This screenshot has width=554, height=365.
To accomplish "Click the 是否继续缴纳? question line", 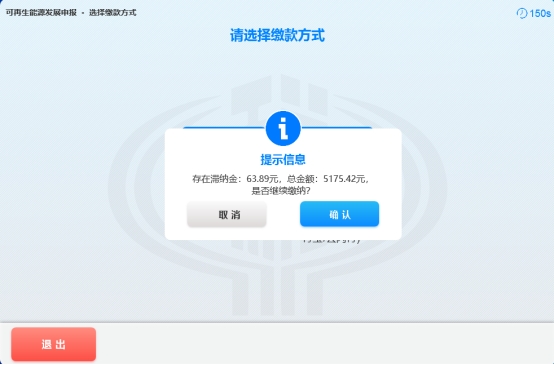I will pyautogui.click(x=281, y=191).
